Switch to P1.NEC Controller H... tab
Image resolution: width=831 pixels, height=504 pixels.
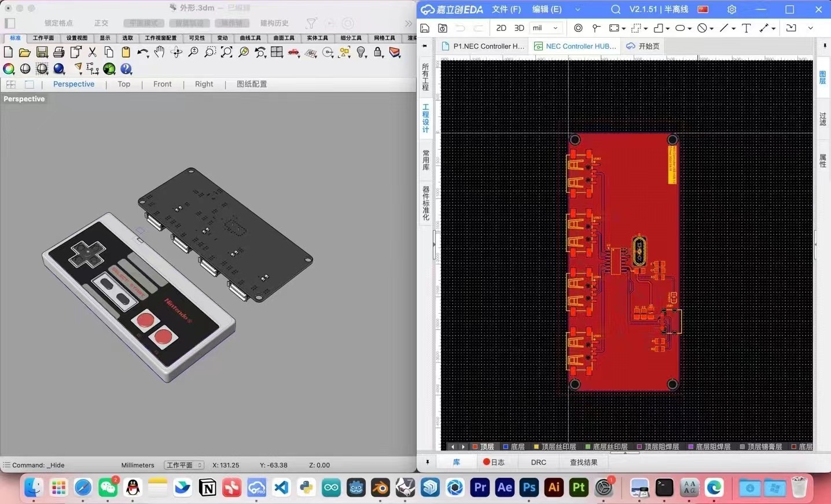pos(483,46)
